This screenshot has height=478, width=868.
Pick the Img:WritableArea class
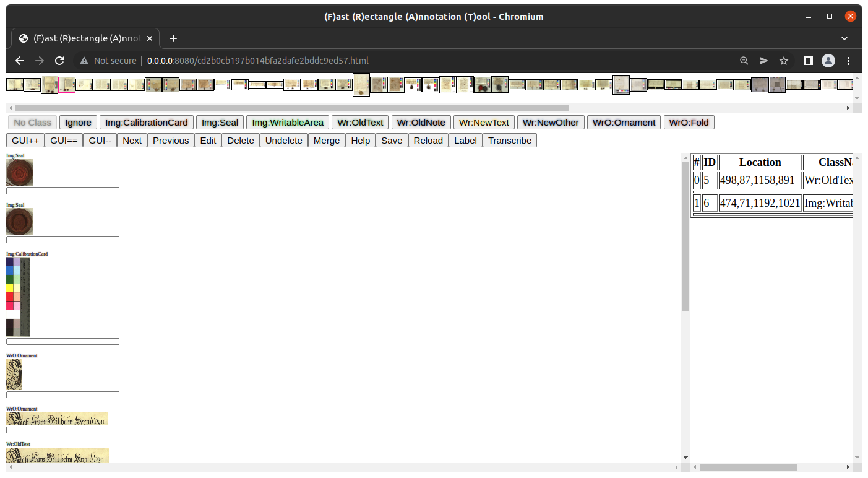[288, 123]
